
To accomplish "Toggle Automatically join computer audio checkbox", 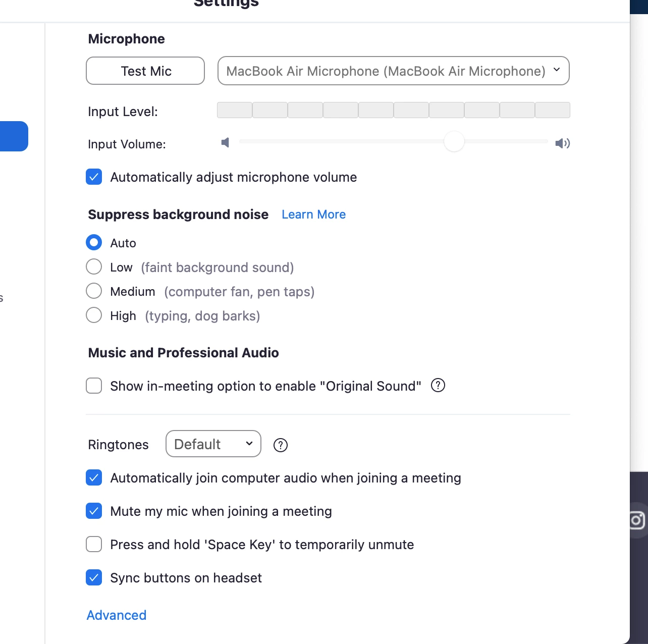I will tap(94, 477).
